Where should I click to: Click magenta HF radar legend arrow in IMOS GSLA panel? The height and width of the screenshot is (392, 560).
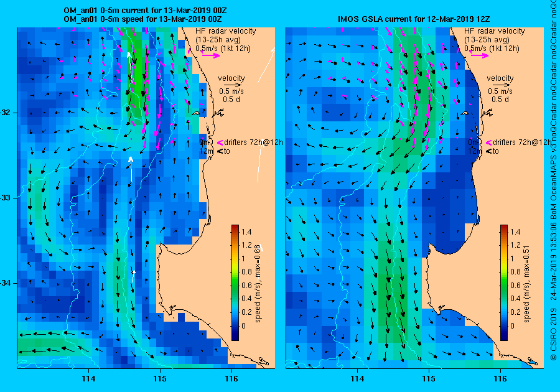click(480, 55)
